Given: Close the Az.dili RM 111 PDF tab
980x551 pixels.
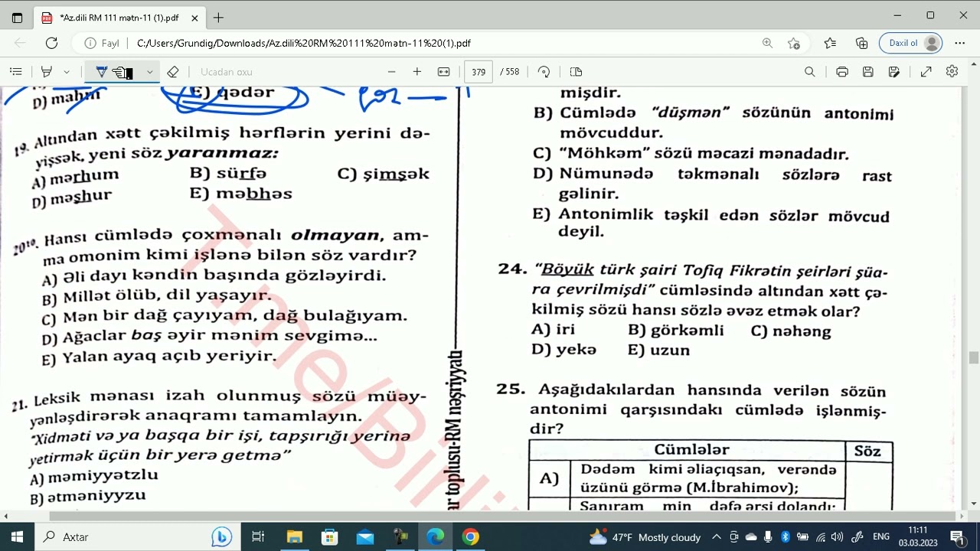Looking at the screenshot, I should pyautogui.click(x=195, y=18).
